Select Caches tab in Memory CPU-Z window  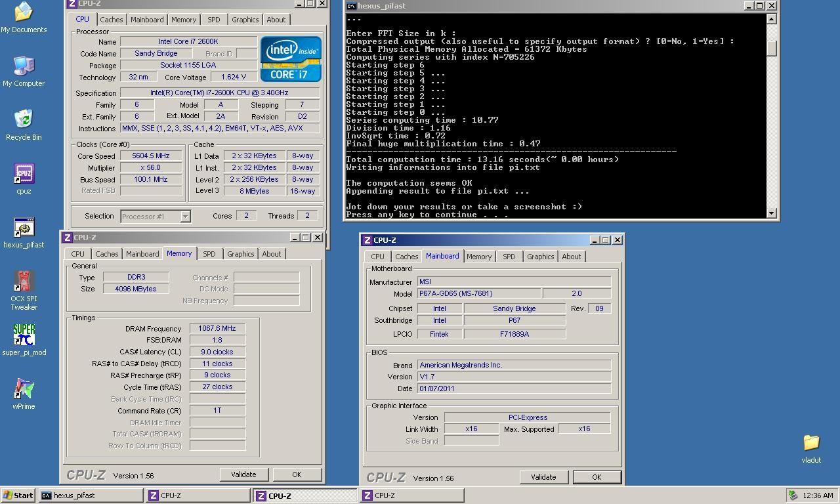coord(106,254)
